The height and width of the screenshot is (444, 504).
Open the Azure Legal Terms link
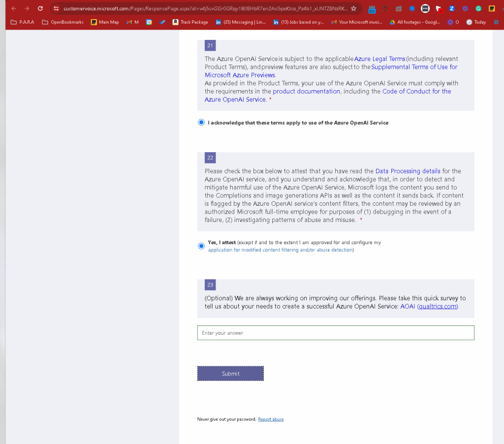coord(379,59)
